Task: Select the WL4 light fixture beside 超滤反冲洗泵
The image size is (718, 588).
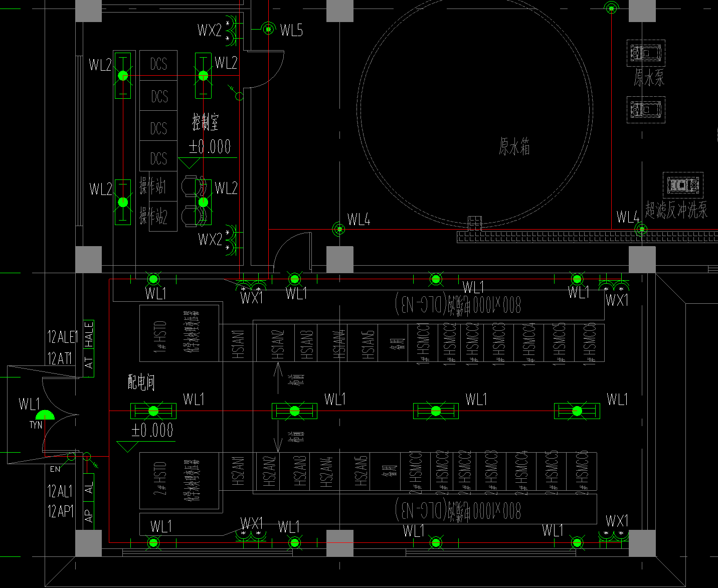Action: [x=641, y=230]
